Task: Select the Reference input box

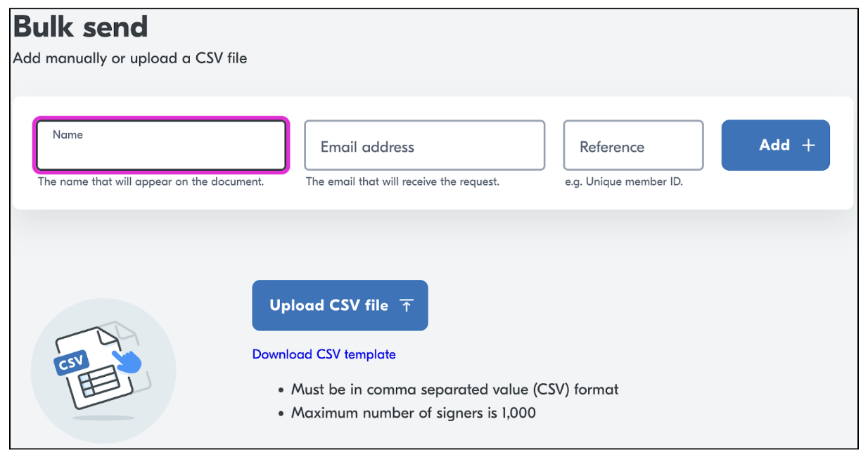Action: pos(633,146)
